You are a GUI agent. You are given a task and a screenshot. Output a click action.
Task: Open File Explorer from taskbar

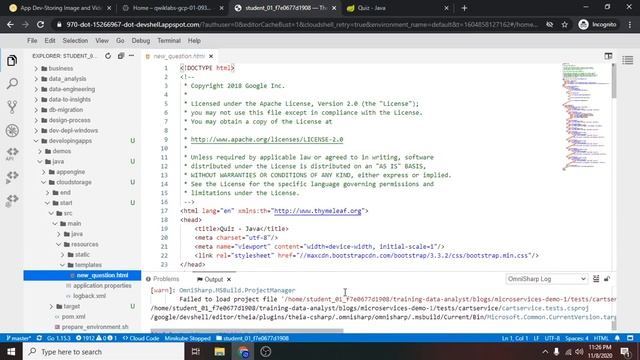coord(220,351)
